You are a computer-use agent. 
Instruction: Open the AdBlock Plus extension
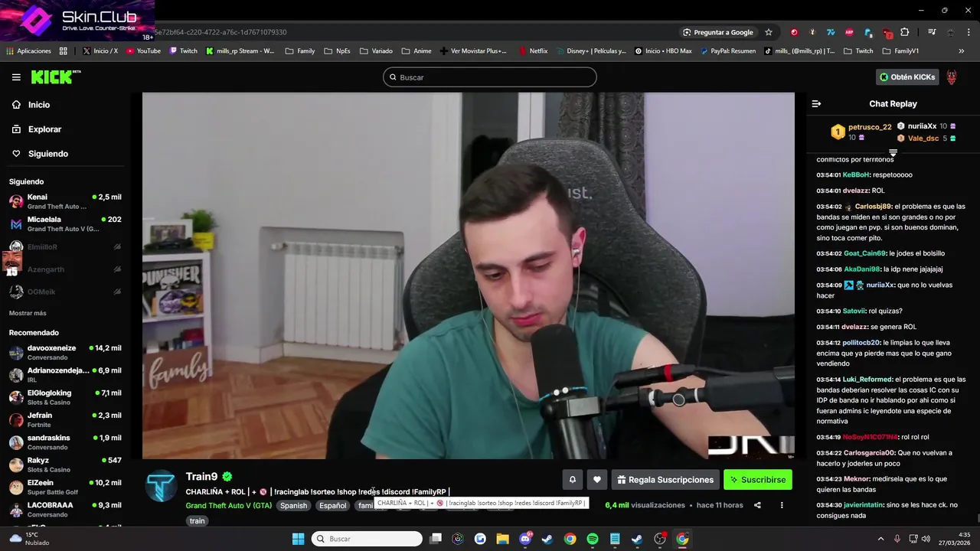point(849,32)
